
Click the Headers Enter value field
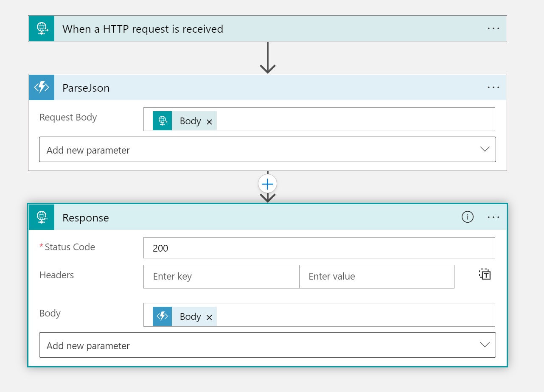[x=376, y=277]
